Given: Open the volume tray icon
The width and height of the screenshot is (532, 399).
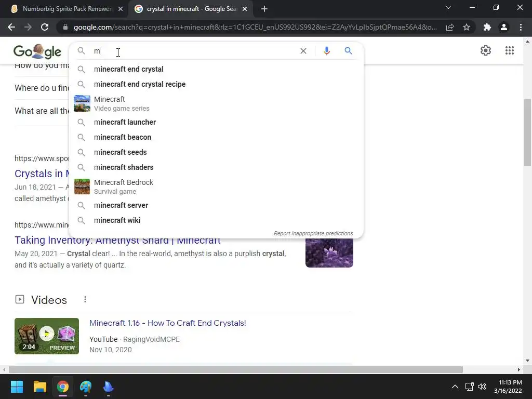Looking at the screenshot, I should click(482, 387).
